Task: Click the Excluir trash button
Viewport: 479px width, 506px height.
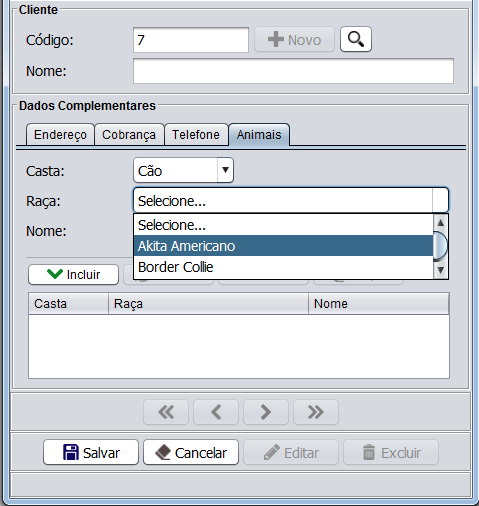Action: coord(391,452)
